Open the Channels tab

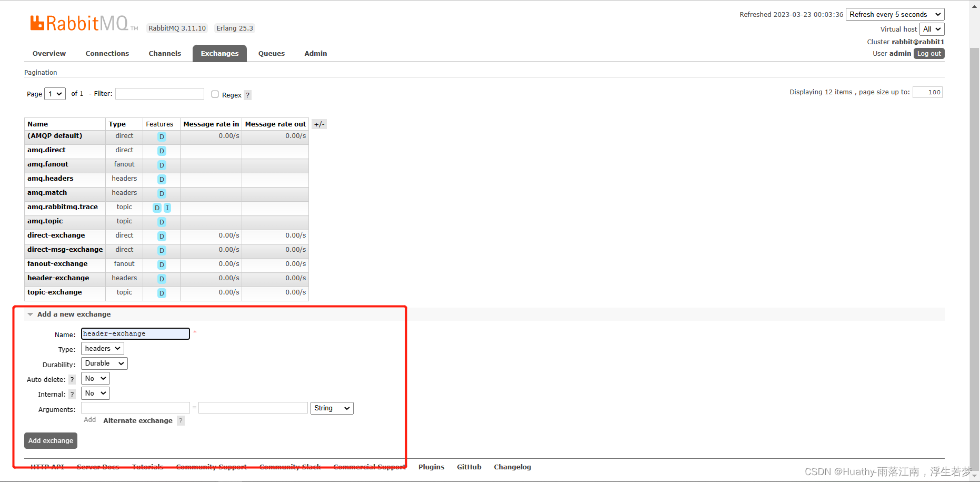[165, 54]
